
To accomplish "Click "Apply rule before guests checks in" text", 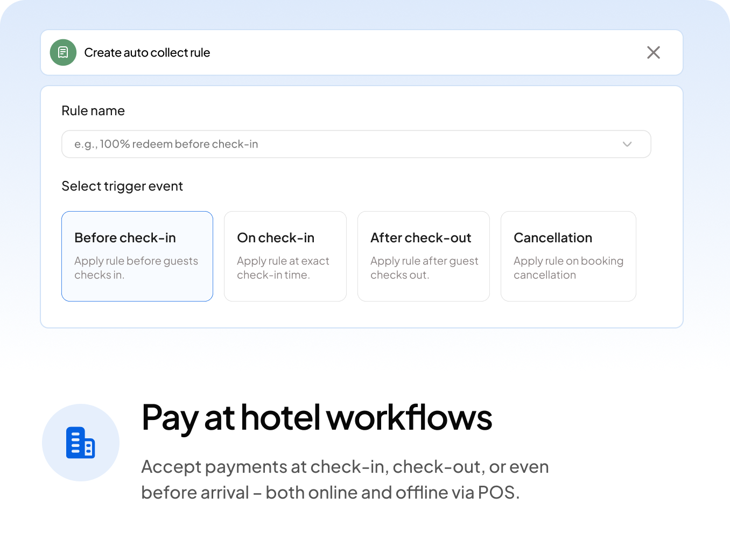I will (136, 268).
